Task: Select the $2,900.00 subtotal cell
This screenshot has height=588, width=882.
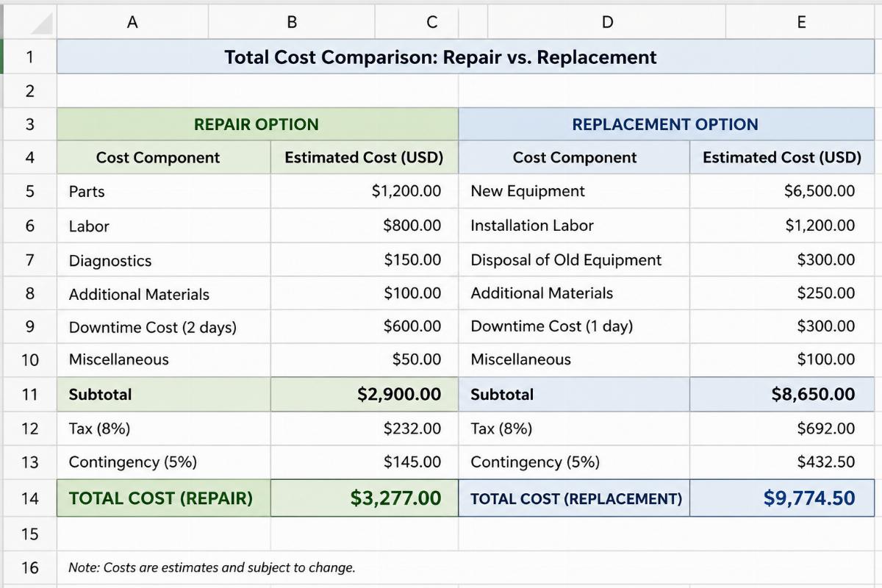Action: coord(365,394)
